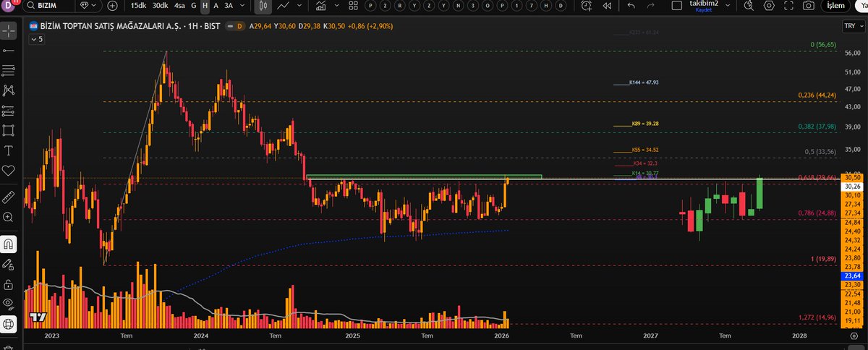
Task: Click the 23,64 blue price label
Action: (x=853, y=276)
